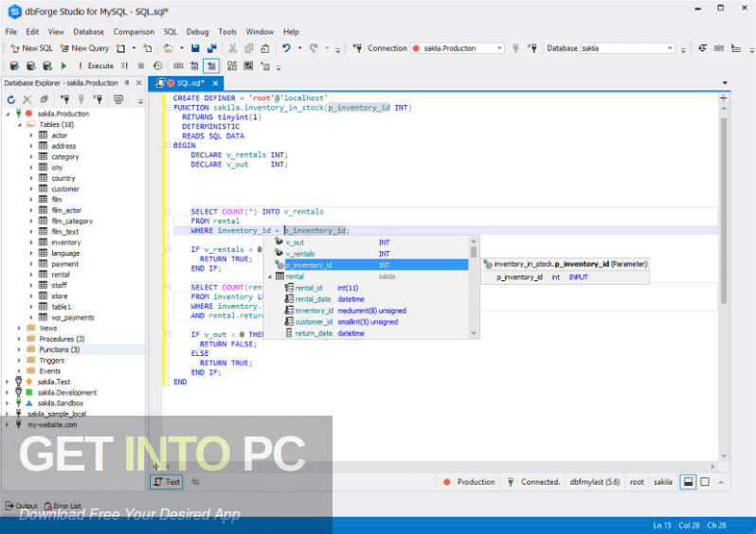756x534 pixels.
Task: Click the New Connection plug icon beside Connection label
Action: (357, 48)
